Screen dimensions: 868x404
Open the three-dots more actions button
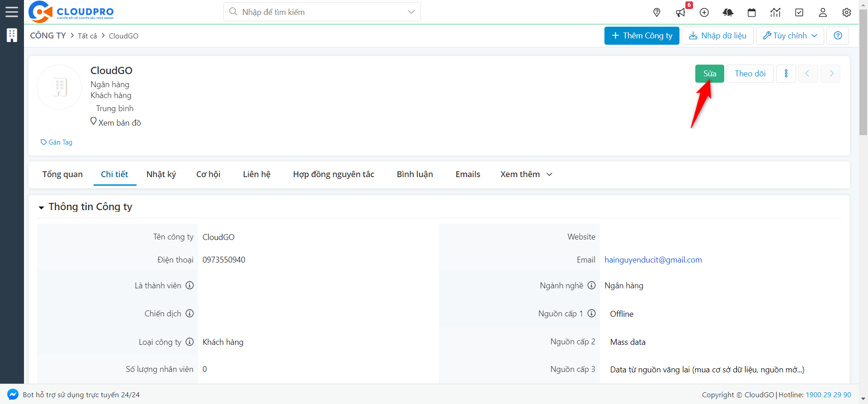786,74
